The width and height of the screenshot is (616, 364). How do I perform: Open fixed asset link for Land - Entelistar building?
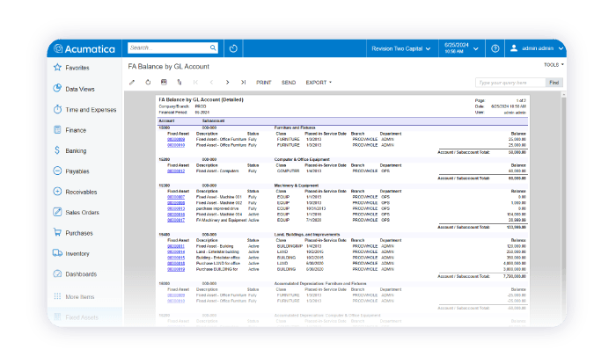[176, 251]
